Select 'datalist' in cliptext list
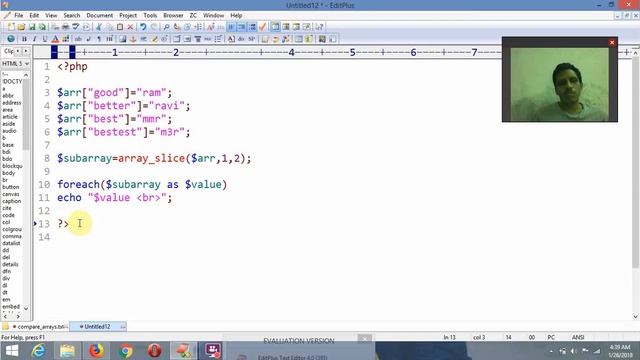The height and width of the screenshot is (360, 640). tap(11, 243)
